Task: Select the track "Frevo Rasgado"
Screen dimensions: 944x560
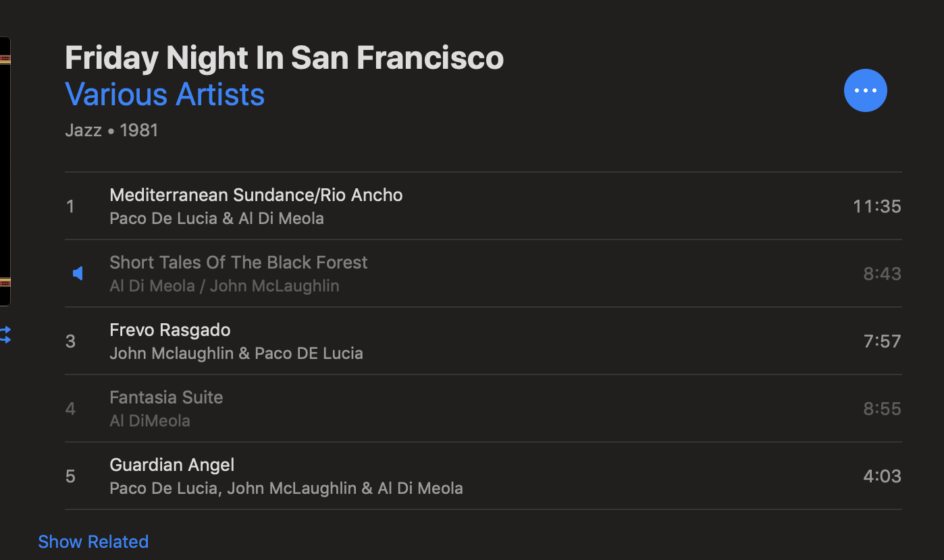Action: [169, 330]
